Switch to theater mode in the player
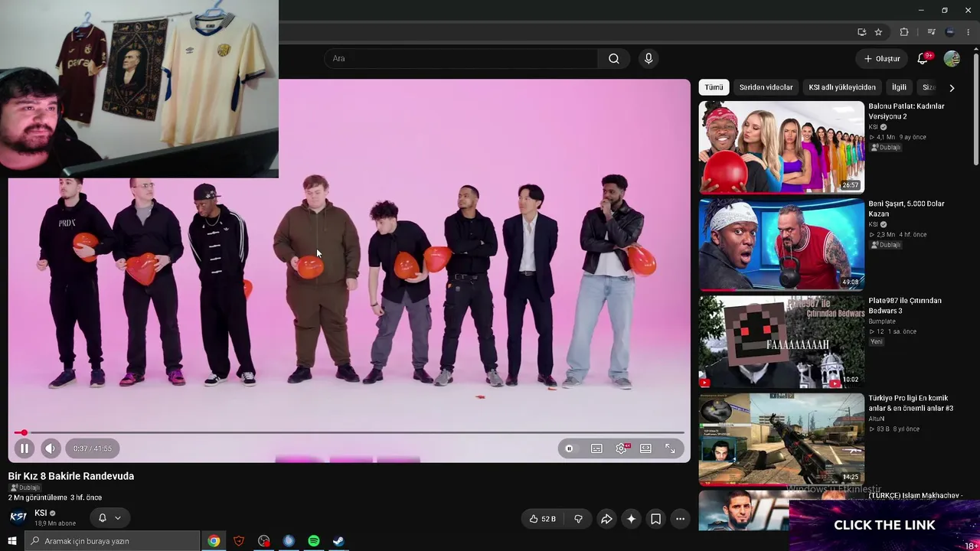Image resolution: width=980 pixels, height=551 pixels. click(645, 448)
